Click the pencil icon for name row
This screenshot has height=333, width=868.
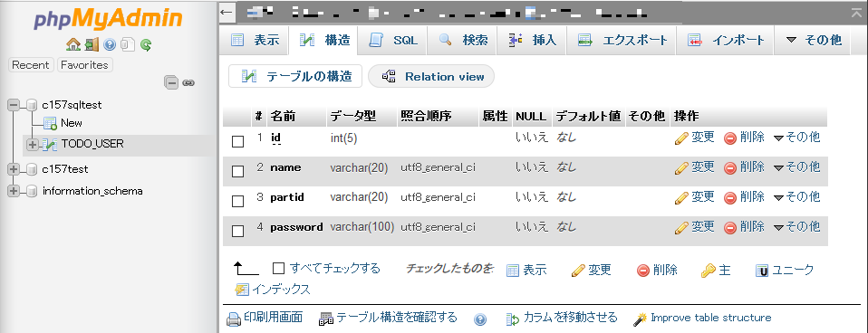click(x=681, y=167)
